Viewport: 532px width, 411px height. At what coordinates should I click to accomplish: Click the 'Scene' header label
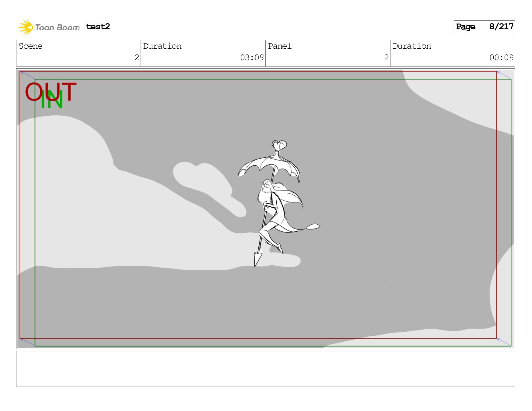pos(30,46)
